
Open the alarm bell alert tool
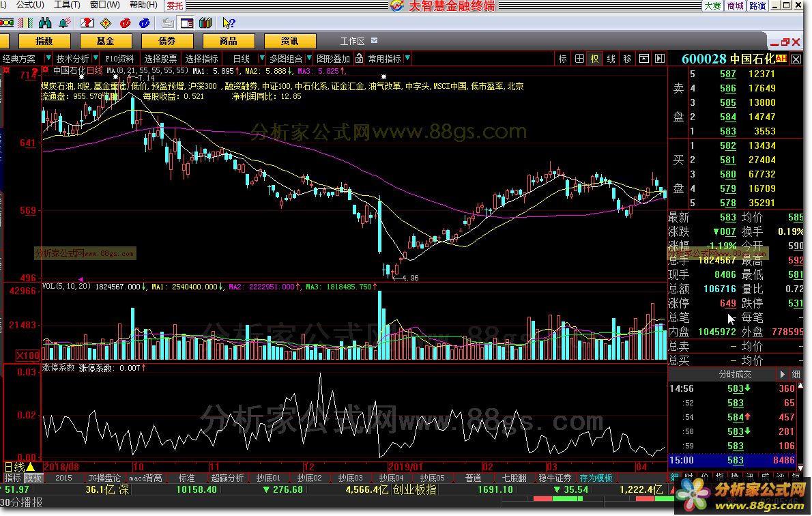click(65, 23)
